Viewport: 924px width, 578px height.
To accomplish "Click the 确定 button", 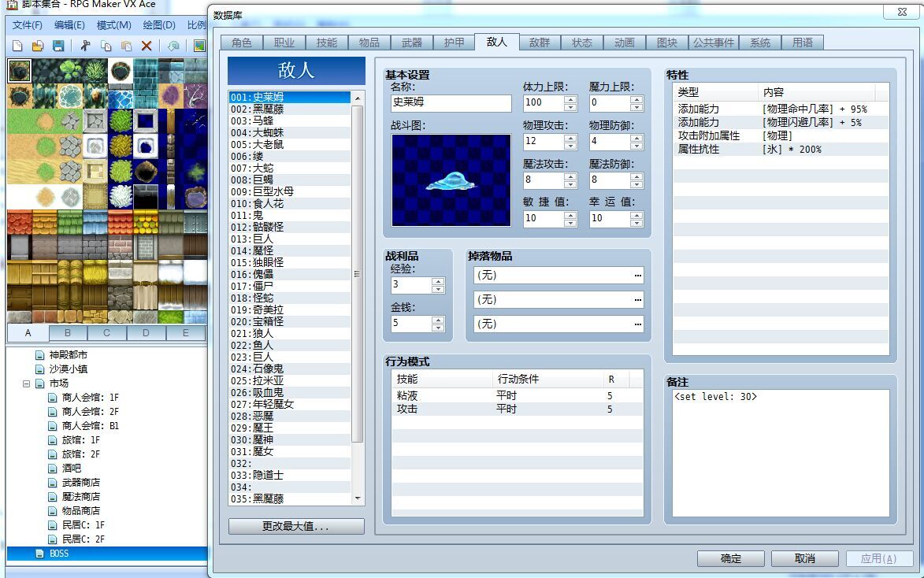I will click(731, 558).
